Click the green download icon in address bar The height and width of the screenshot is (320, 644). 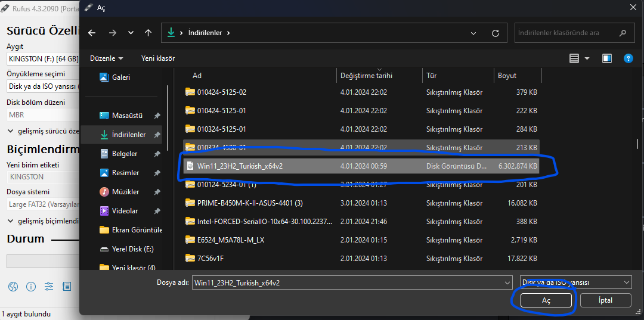point(171,33)
